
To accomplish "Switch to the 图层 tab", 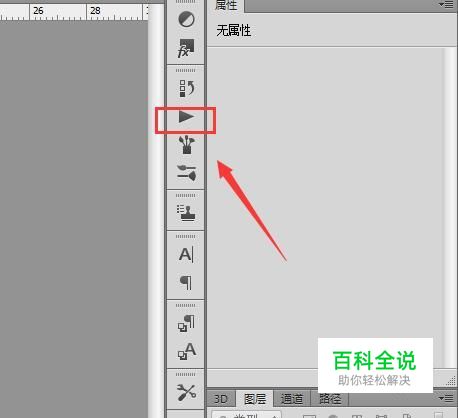I will coord(255,399).
